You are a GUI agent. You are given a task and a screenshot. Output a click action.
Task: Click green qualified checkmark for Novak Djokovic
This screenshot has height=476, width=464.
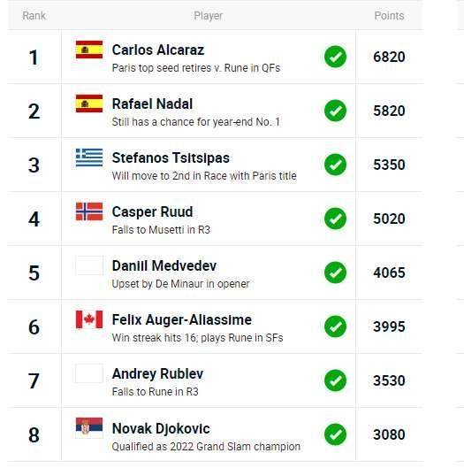(x=336, y=434)
